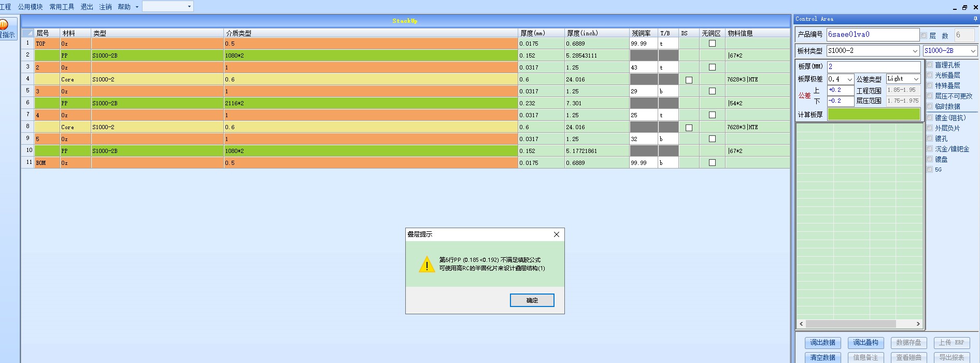The width and height of the screenshot is (980, 363).
Task: Enable the 层压不可更改 checkbox
Action: coord(930,96)
